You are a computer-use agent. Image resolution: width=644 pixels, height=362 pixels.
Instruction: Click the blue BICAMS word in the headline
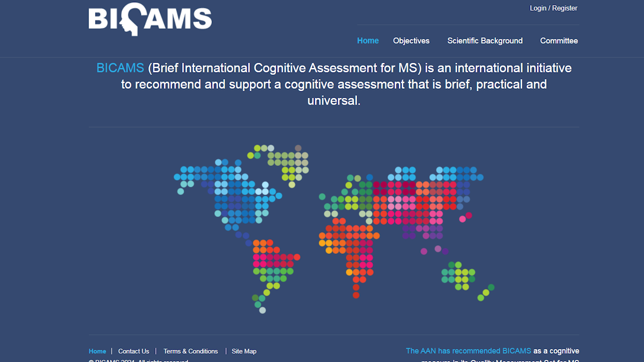(120, 68)
